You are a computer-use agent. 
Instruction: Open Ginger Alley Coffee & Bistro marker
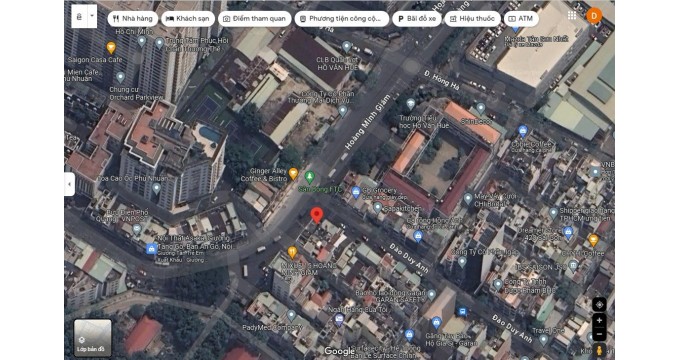click(293, 173)
